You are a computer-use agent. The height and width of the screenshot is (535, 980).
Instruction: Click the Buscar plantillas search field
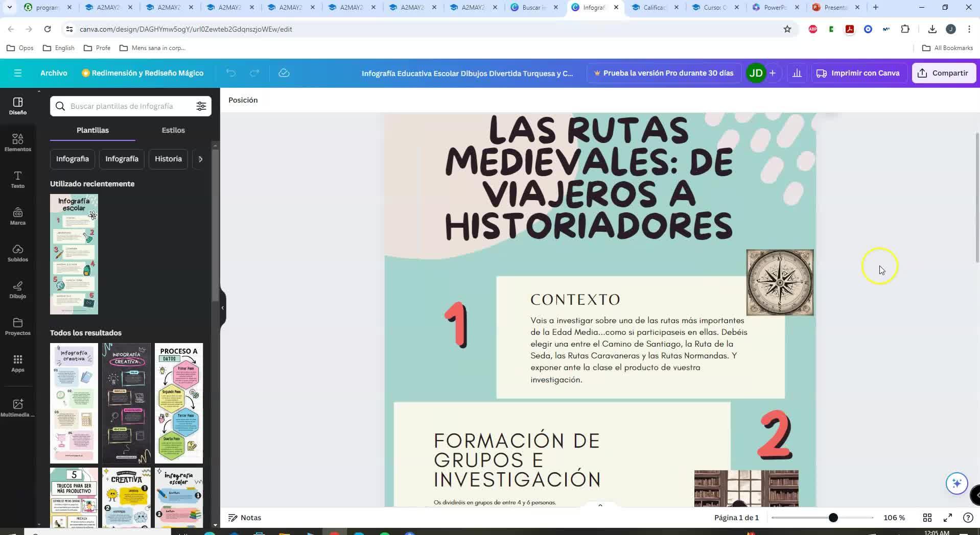(123, 106)
